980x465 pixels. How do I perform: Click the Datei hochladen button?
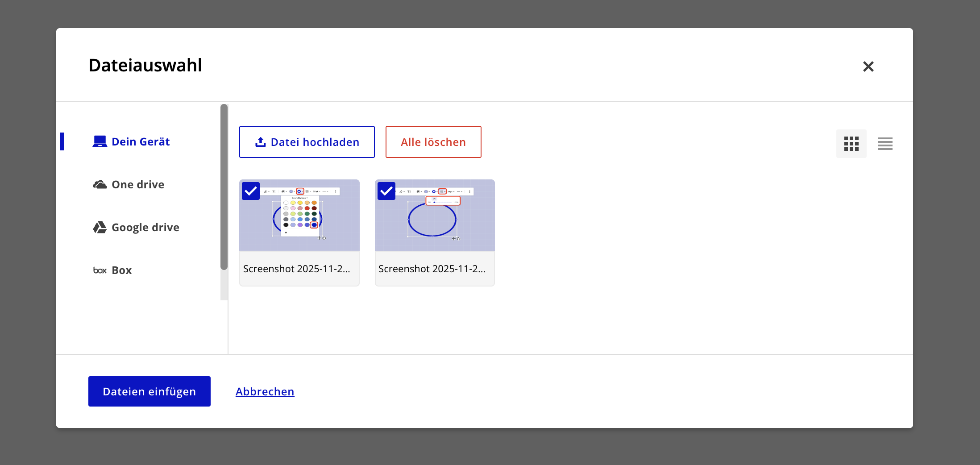pyautogui.click(x=307, y=142)
